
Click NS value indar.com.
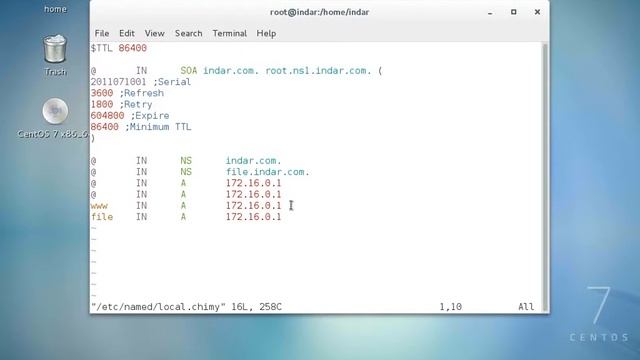point(253,161)
